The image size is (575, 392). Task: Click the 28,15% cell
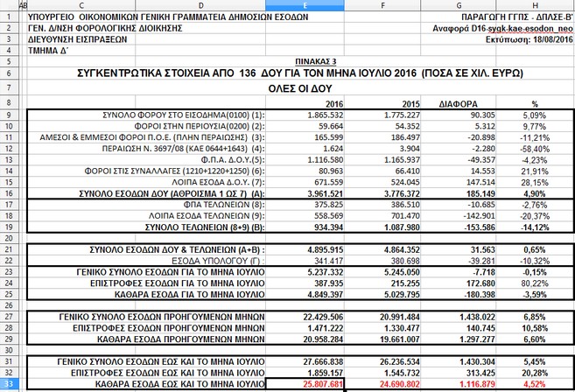535,182
